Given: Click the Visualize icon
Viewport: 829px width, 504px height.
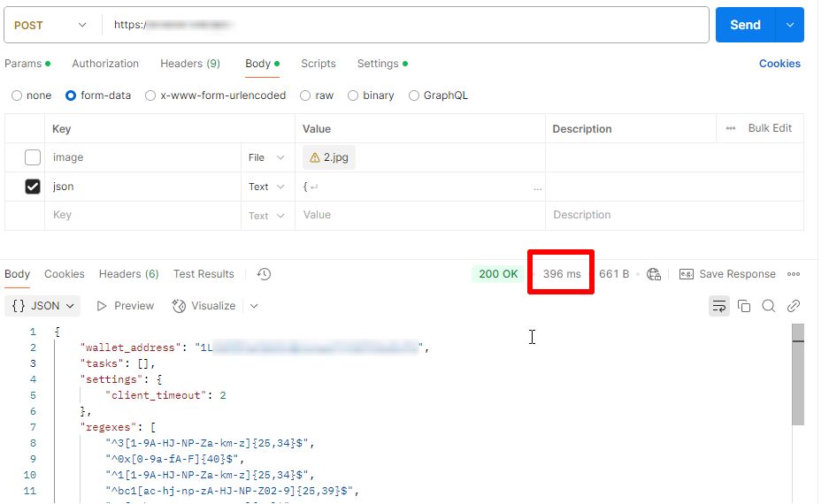Looking at the screenshot, I should 179,306.
